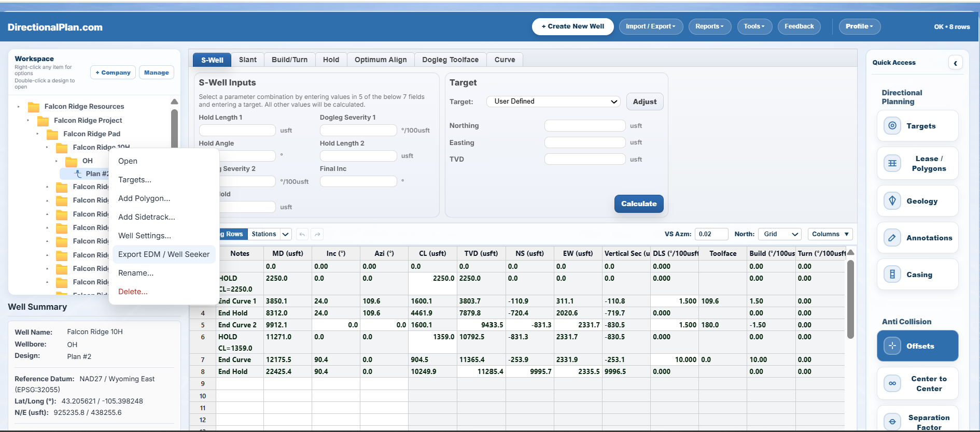
Task: Open the Casing icon
Action: [x=892, y=275]
